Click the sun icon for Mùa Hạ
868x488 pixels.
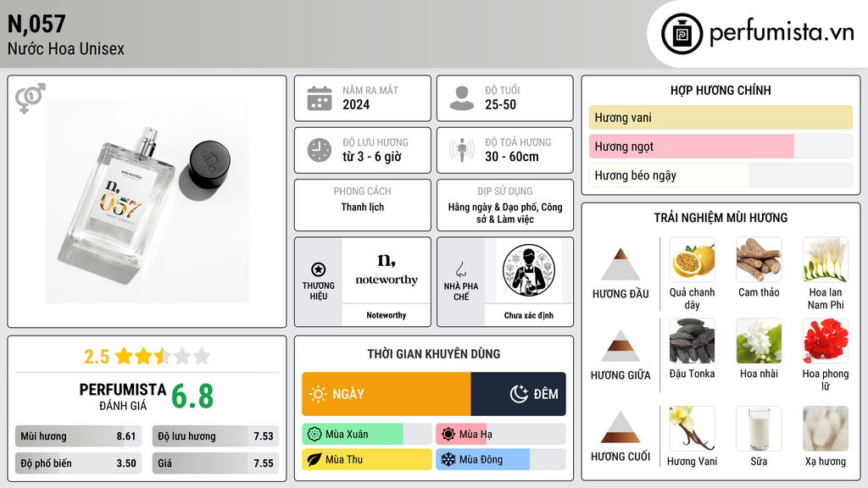(x=448, y=434)
